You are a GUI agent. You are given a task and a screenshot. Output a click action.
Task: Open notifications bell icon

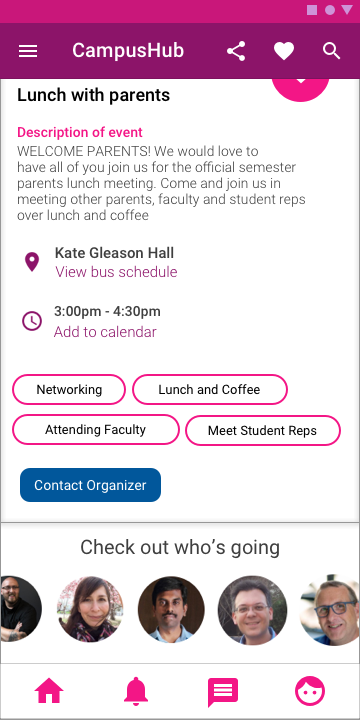coord(136,691)
